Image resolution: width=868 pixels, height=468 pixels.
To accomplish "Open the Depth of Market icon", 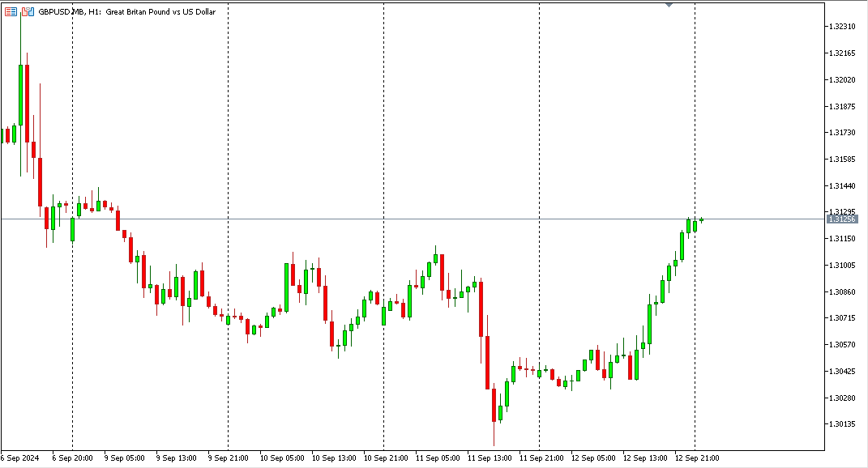I will pos(11,11).
